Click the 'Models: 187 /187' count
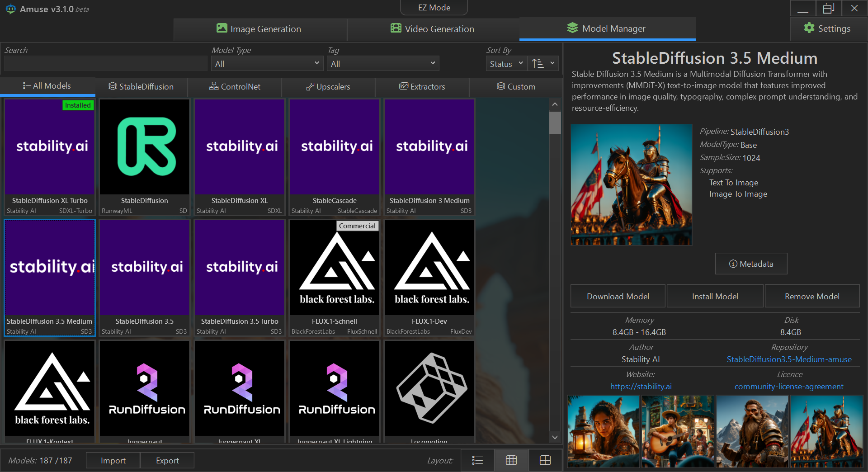Viewport: 868px width, 472px height. coord(40,460)
